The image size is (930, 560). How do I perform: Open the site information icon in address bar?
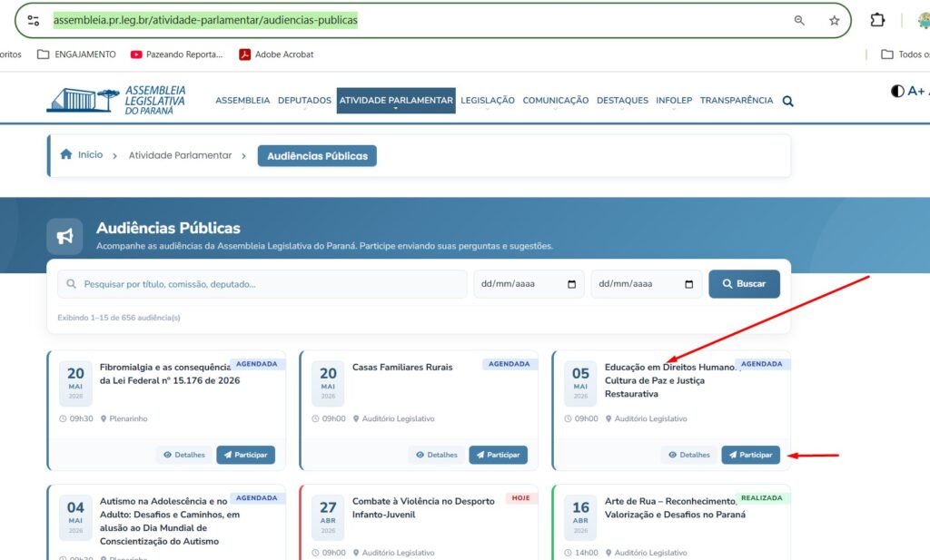[x=34, y=20]
